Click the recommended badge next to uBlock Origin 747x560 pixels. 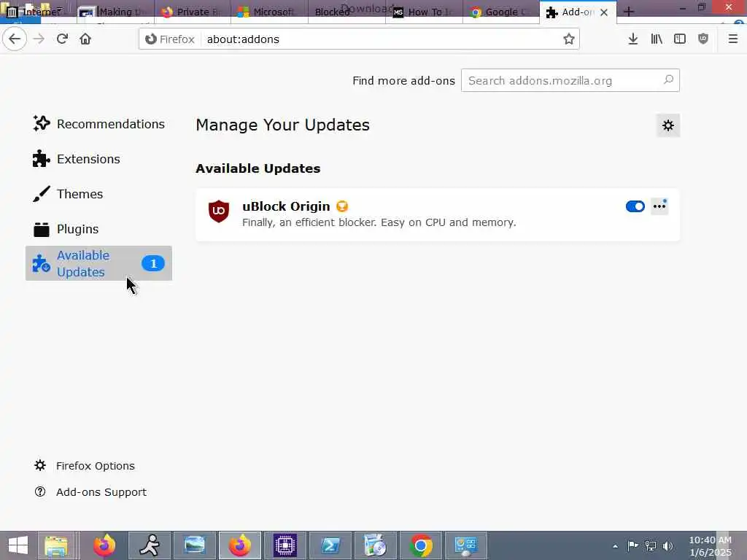[342, 206]
